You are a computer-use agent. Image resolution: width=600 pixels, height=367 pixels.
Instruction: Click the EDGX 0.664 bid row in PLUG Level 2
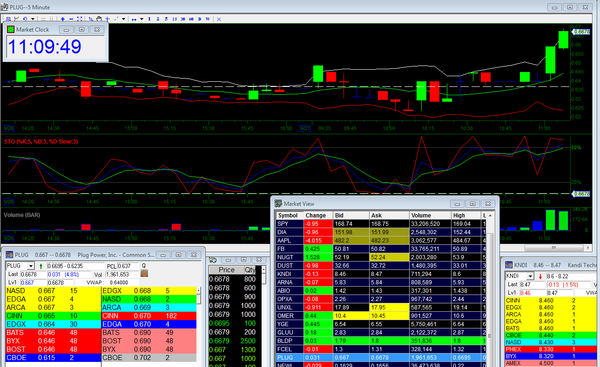click(53, 324)
